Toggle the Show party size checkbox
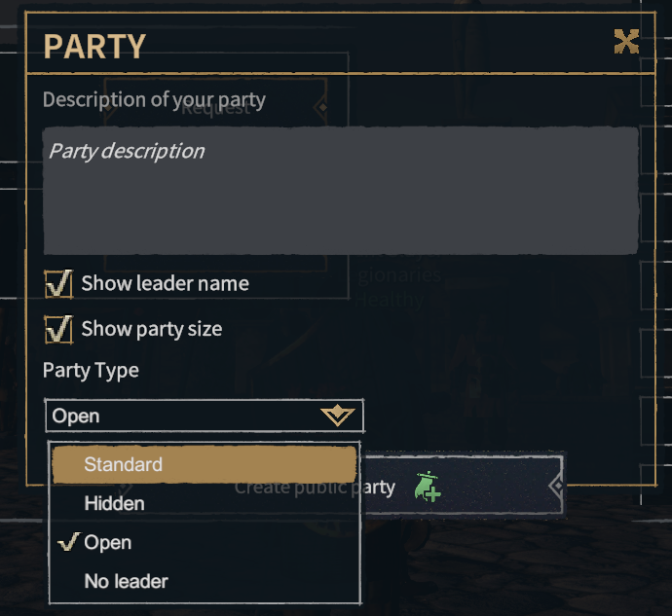 pyautogui.click(x=59, y=330)
